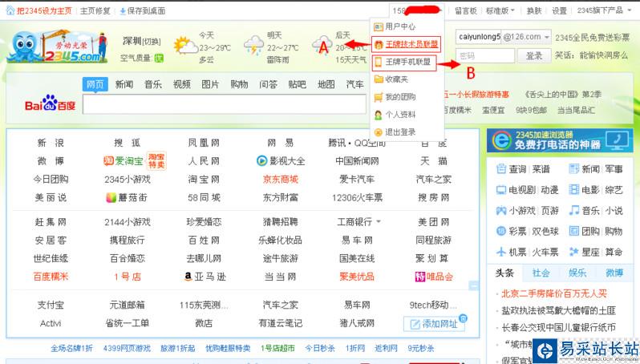Click the 蘑菇街 colorful icon
640x364 pixels.
[x=111, y=197]
